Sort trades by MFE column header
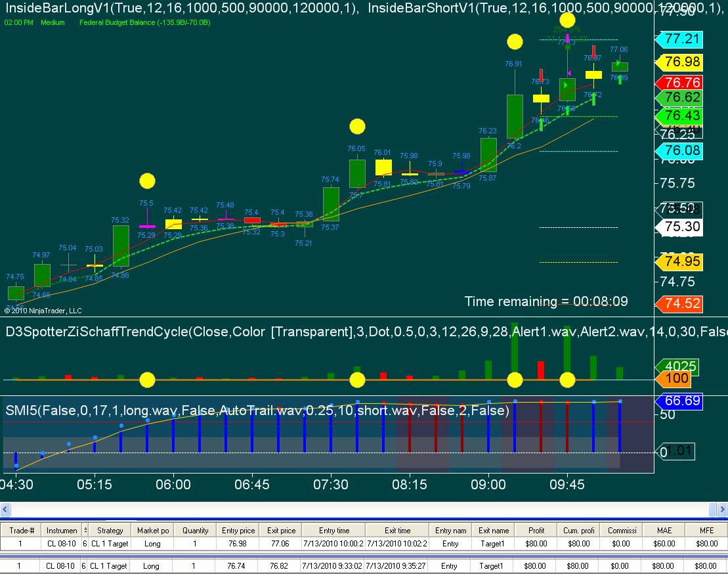The height and width of the screenshot is (574, 728). coord(706,531)
